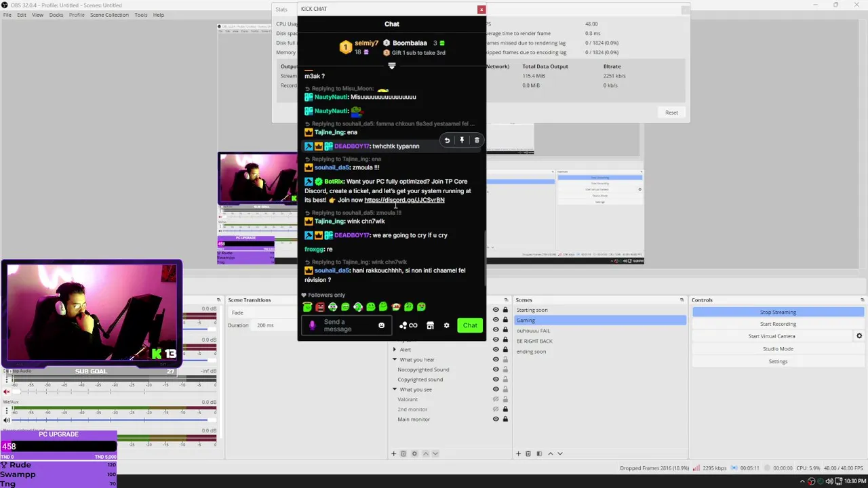Open the File menu

tap(7, 15)
